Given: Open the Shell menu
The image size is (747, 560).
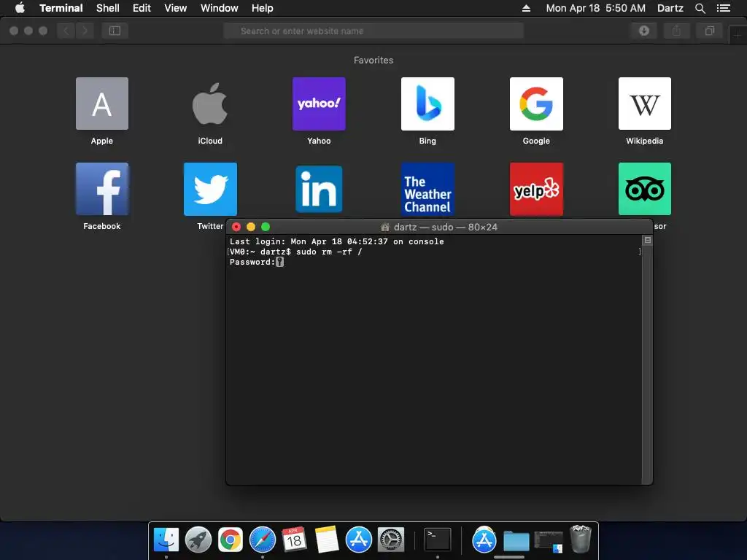Looking at the screenshot, I should (x=108, y=8).
